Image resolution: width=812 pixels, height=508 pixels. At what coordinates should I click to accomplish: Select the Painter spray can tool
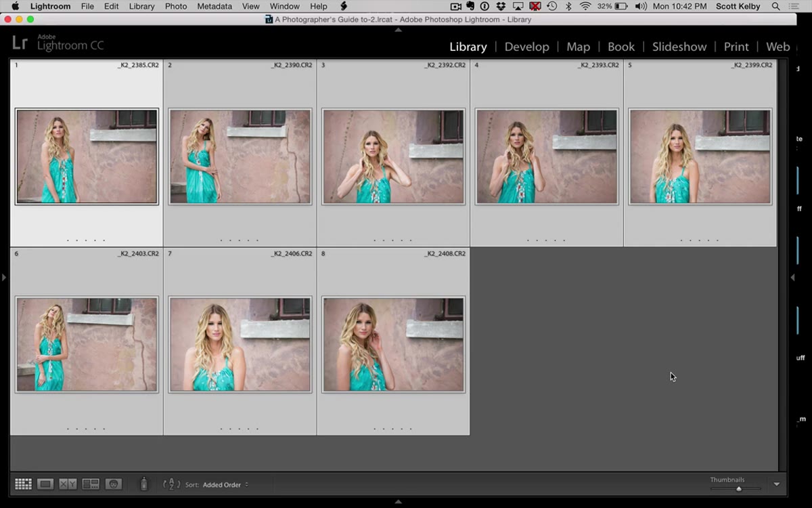pos(143,484)
